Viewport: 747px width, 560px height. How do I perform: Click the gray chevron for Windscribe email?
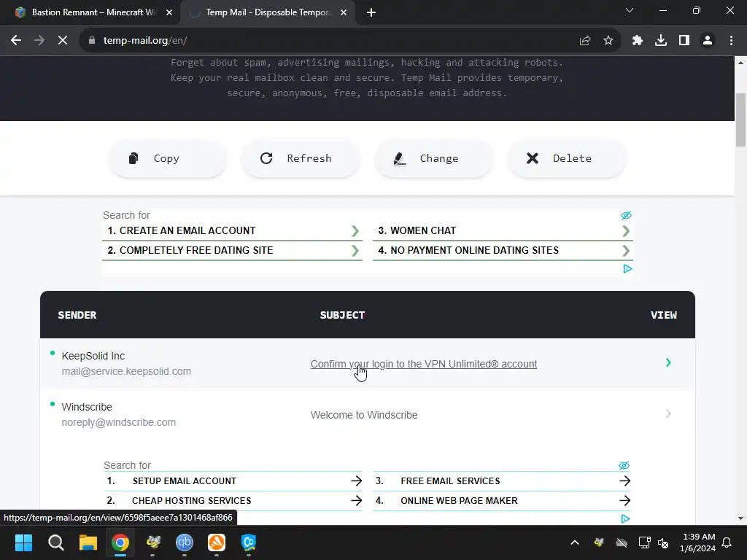pos(668,414)
